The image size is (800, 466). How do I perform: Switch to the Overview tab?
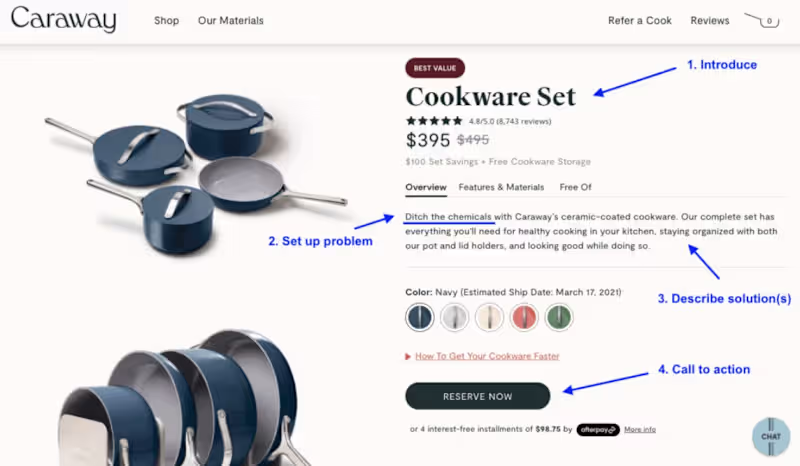click(426, 187)
